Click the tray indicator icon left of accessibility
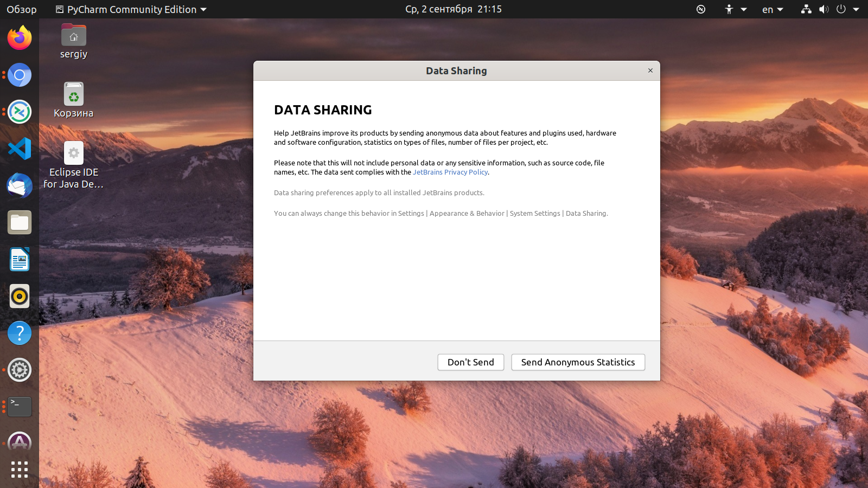 tap(701, 9)
